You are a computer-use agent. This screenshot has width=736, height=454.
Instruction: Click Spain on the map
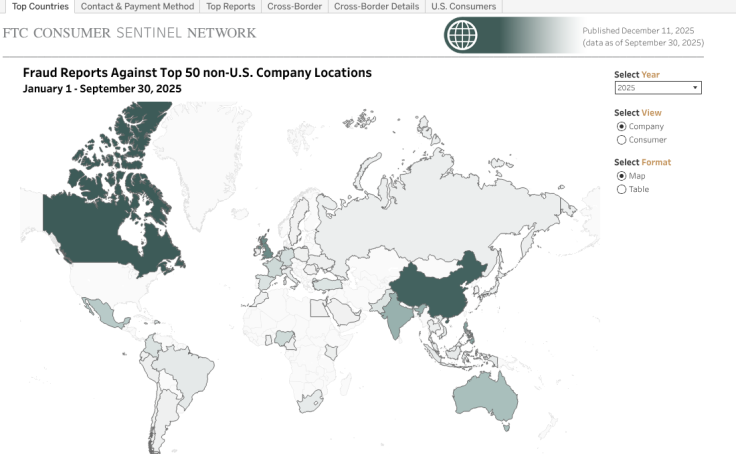pyautogui.click(x=265, y=283)
